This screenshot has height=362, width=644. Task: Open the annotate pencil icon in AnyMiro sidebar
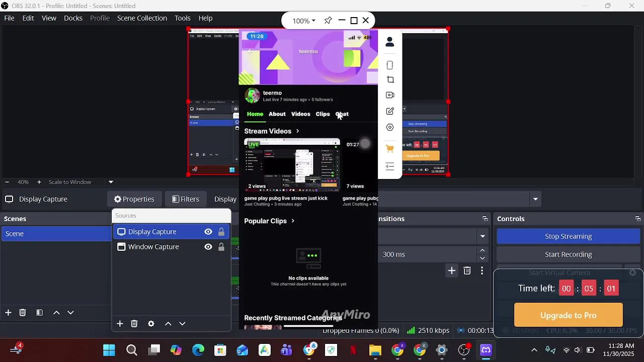pyautogui.click(x=390, y=111)
